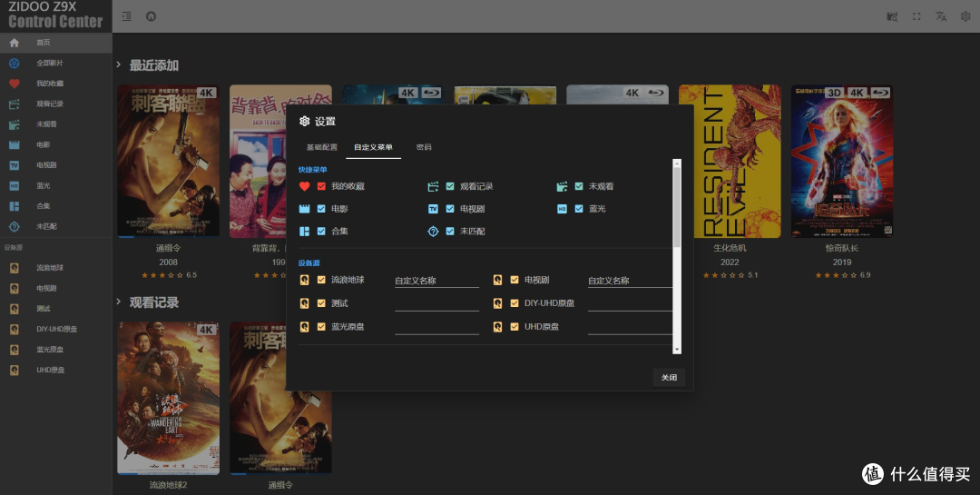Click the 电视剧 TV sidebar icon
This screenshot has width=980, height=495.
coord(14,165)
